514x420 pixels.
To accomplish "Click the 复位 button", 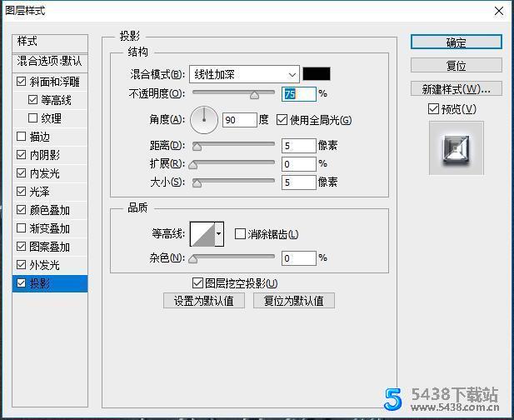I will point(457,66).
